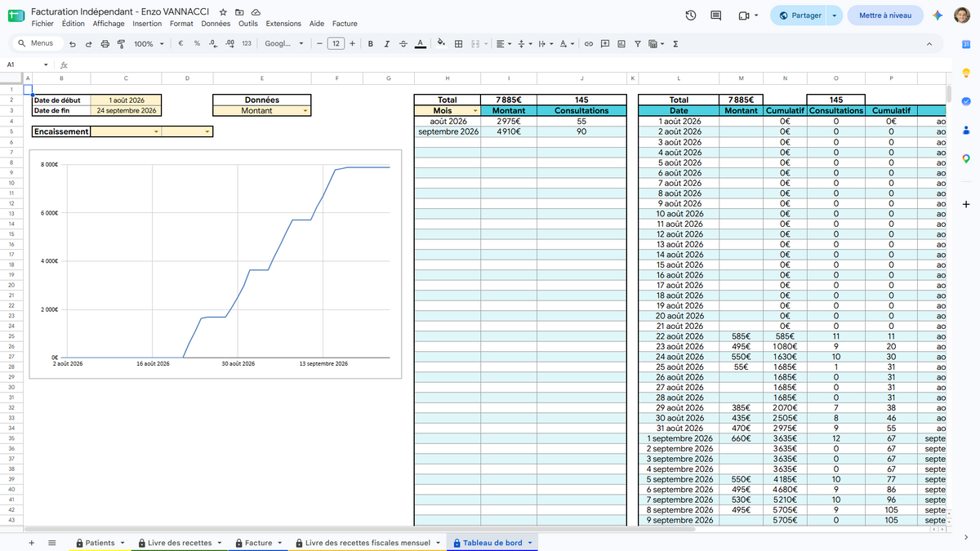This screenshot has height=551, width=980.
Task: Click the Partager button
Action: 800,16
